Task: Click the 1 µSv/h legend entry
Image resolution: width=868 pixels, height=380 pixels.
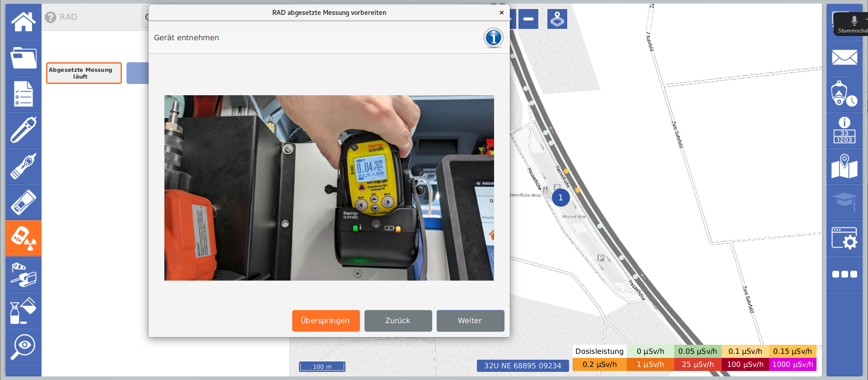Action: [650, 364]
